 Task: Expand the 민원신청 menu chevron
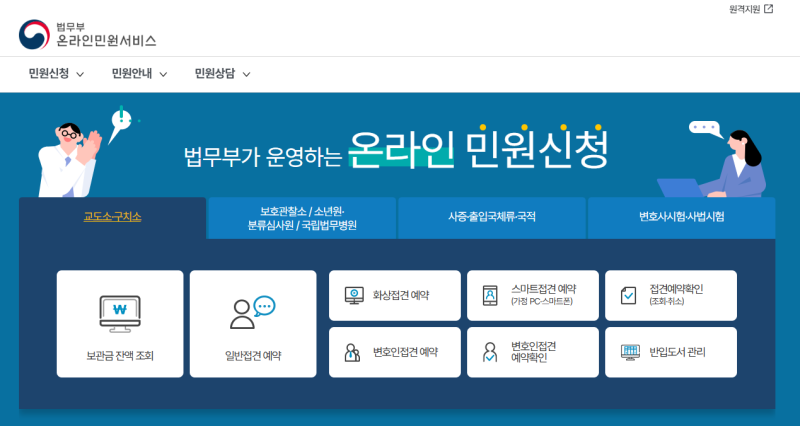80,74
